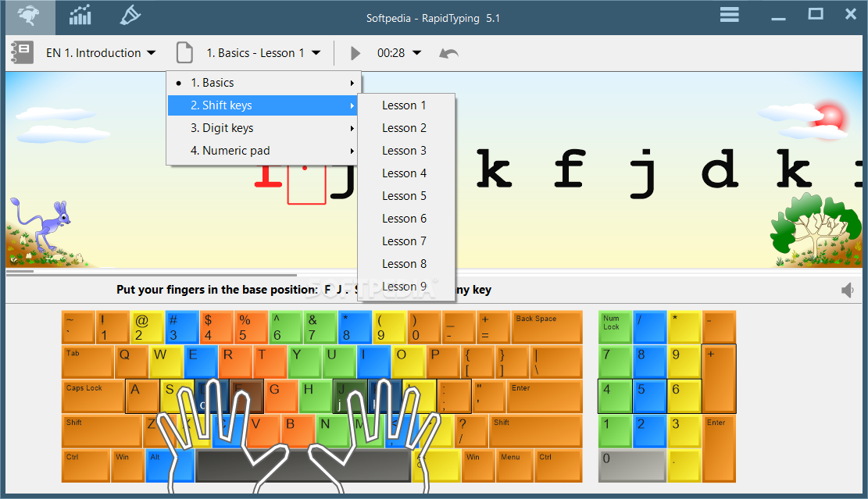Screen dimensions: 868x499
Task: Choose Lesson 3 in the submenu
Action: tap(405, 151)
